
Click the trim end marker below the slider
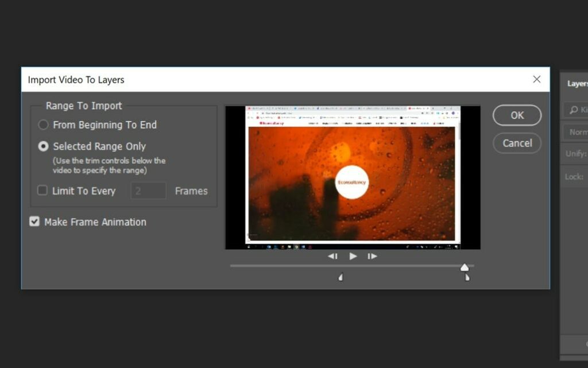467,277
